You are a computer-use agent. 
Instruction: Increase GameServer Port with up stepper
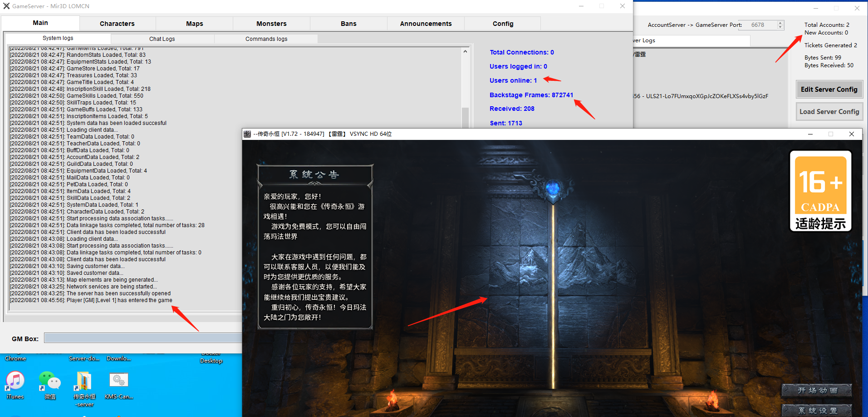[x=780, y=23]
